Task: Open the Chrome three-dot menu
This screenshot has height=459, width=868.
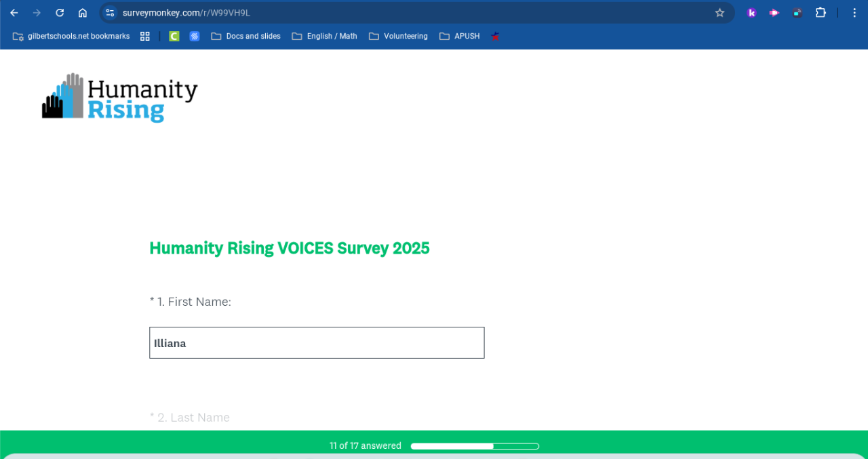Action: (854, 13)
